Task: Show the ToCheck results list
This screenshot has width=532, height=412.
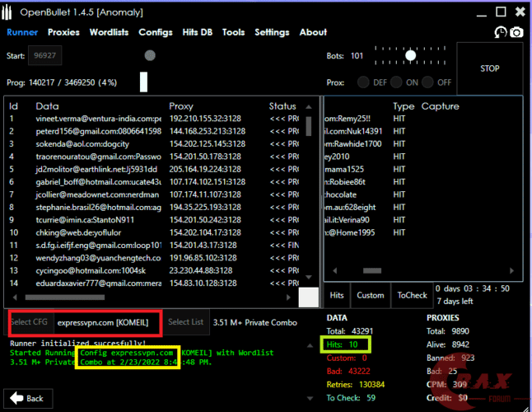Action: click(412, 295)
